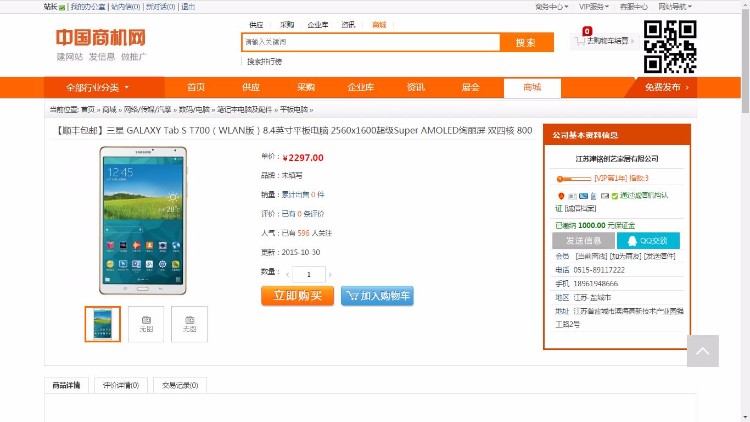Click the 发送信息 send message button
This screenshot has height=422, width=750.
pos(584,241)
